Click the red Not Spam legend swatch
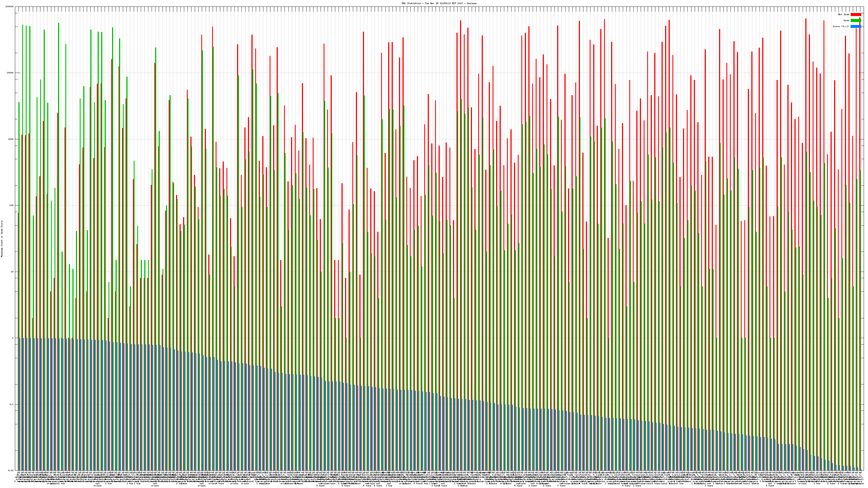 point(856,14)
